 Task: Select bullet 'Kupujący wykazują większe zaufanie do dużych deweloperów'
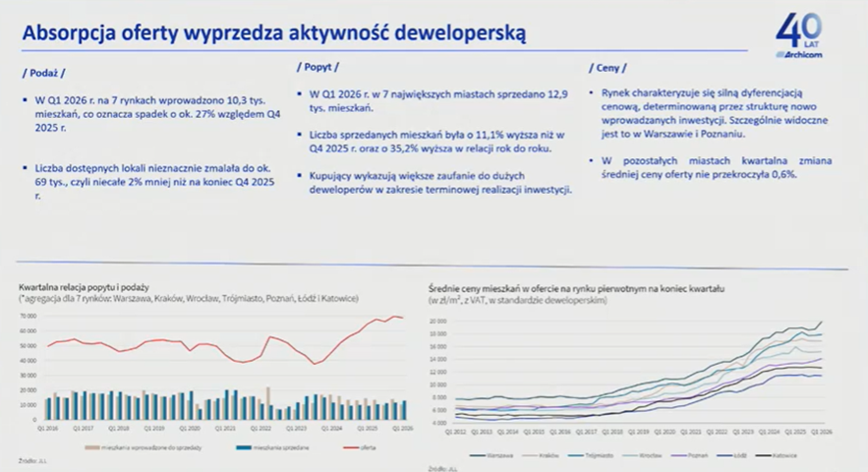tap(434, 182)
